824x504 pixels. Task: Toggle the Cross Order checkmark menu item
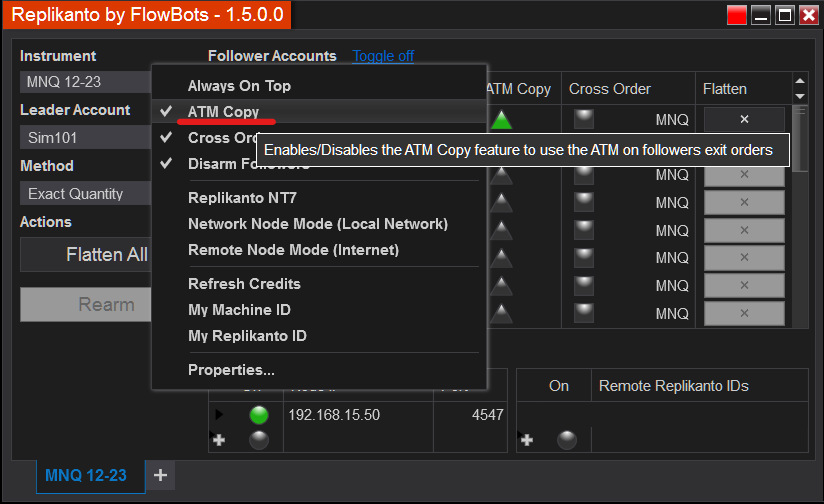click(x=205, y=138)
